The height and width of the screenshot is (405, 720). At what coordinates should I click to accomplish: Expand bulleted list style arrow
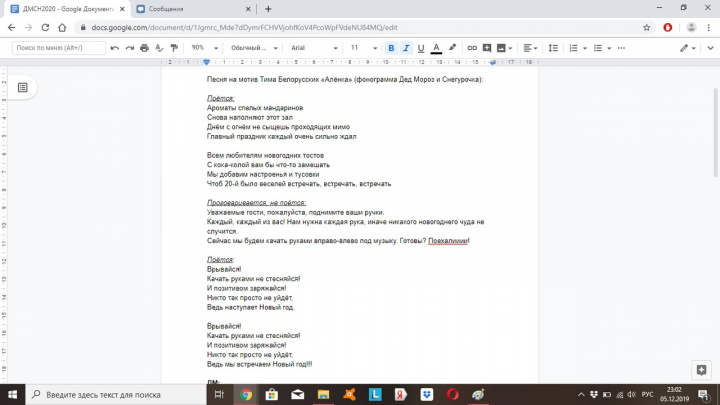609,48
